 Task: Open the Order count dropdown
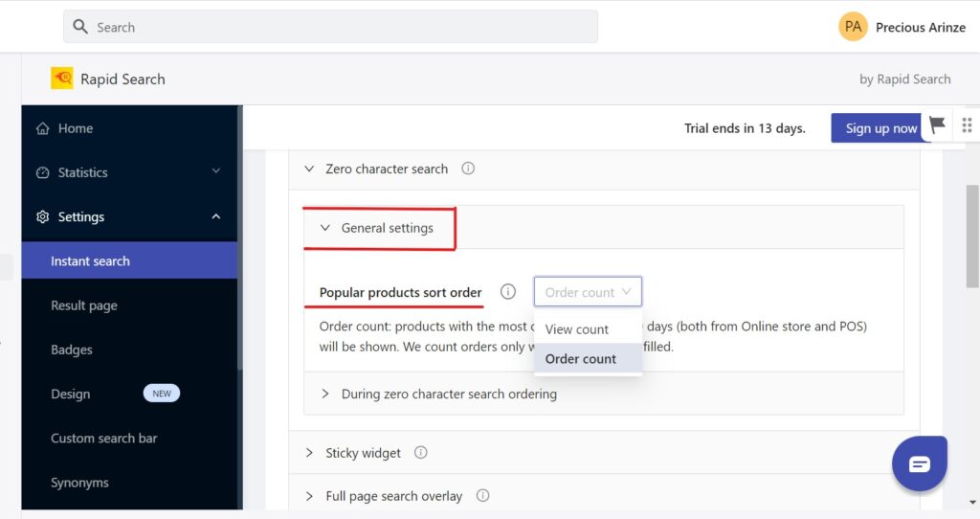588,292
